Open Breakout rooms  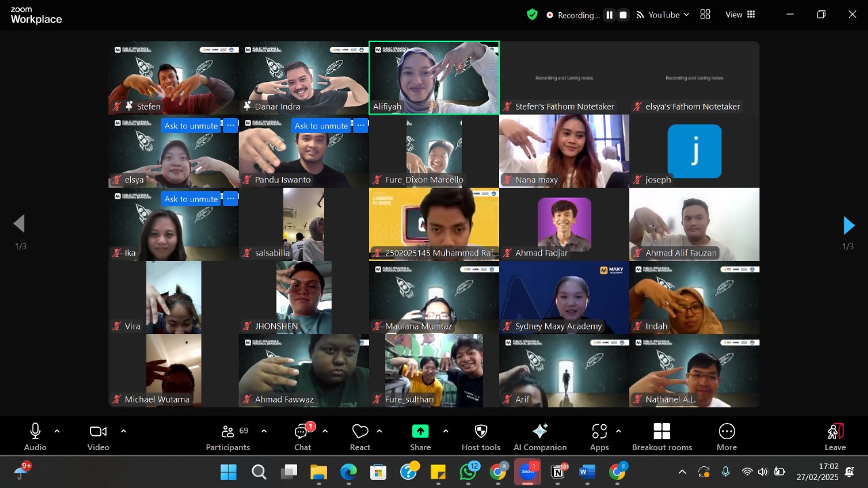662,436
